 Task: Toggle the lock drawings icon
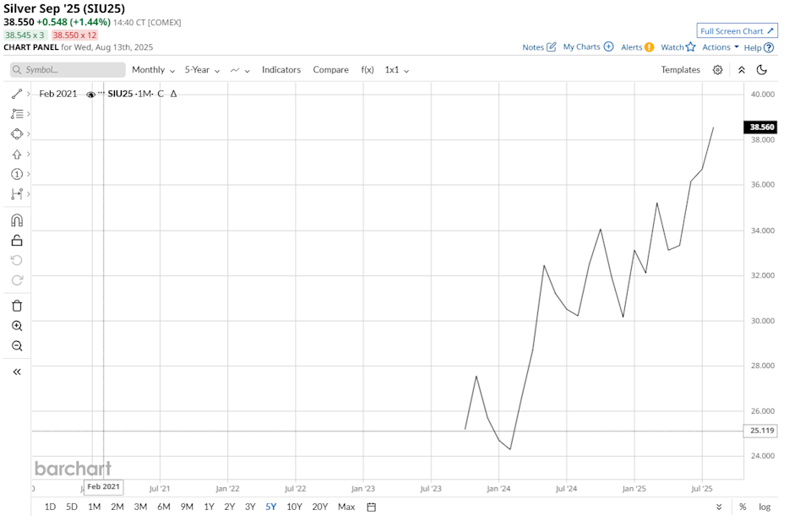pyautogui.click(x=16, y=241)
